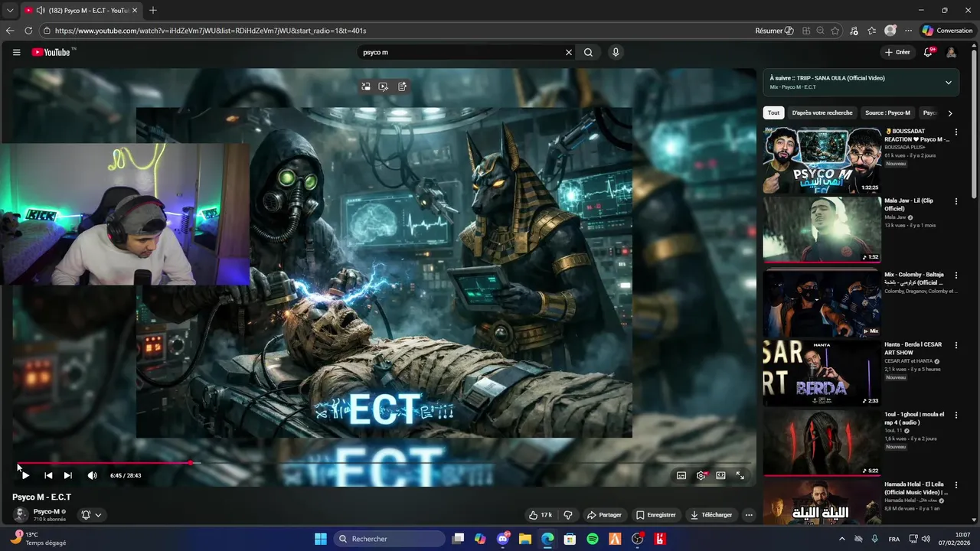Open the Psyco-M channel avatar
980x551 pixels.
21,515
